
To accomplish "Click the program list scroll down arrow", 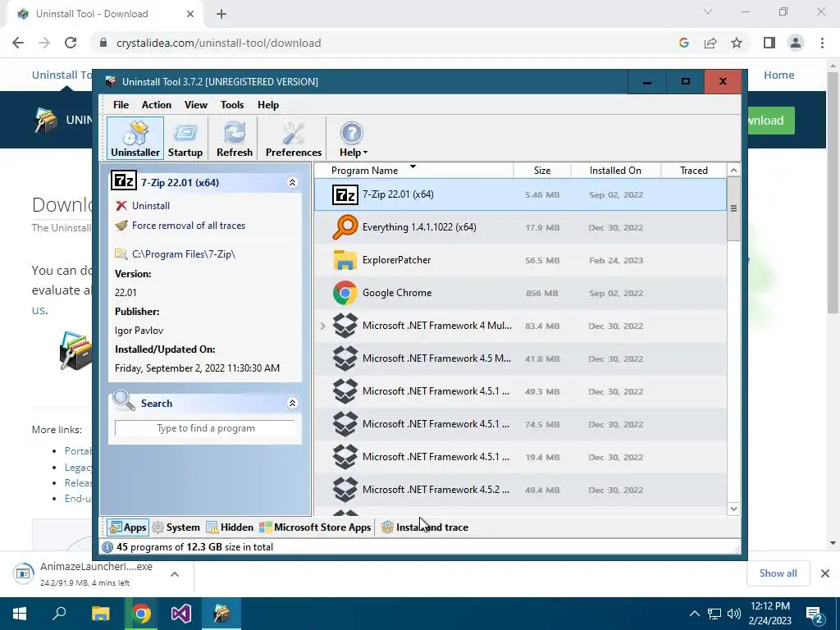I will [x=733, y=509].
